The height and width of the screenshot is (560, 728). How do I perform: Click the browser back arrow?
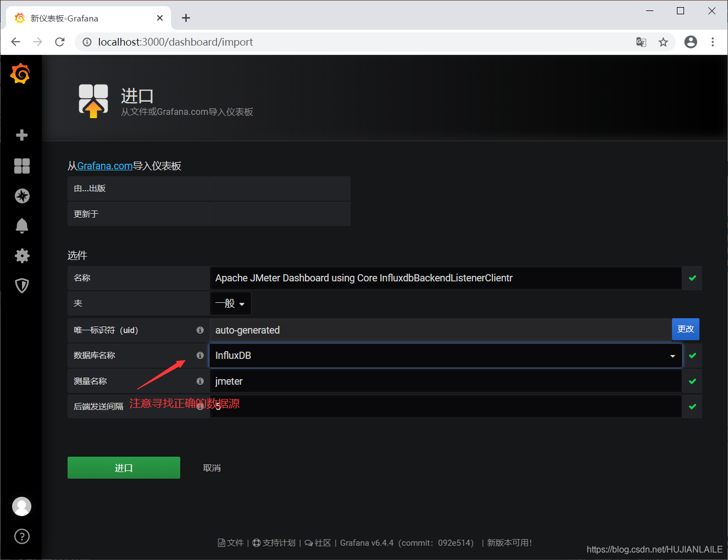(x=15, y=42)
